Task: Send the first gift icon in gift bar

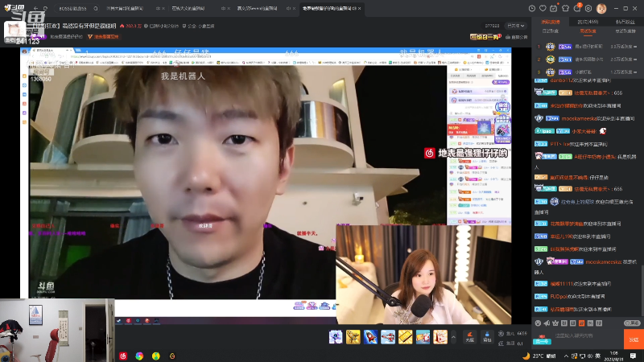Action: point(336,337)
